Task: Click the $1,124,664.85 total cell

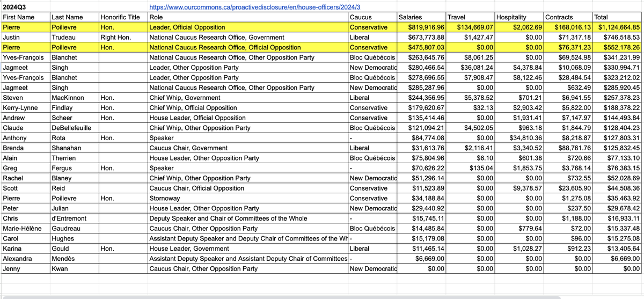Action: 617,27
